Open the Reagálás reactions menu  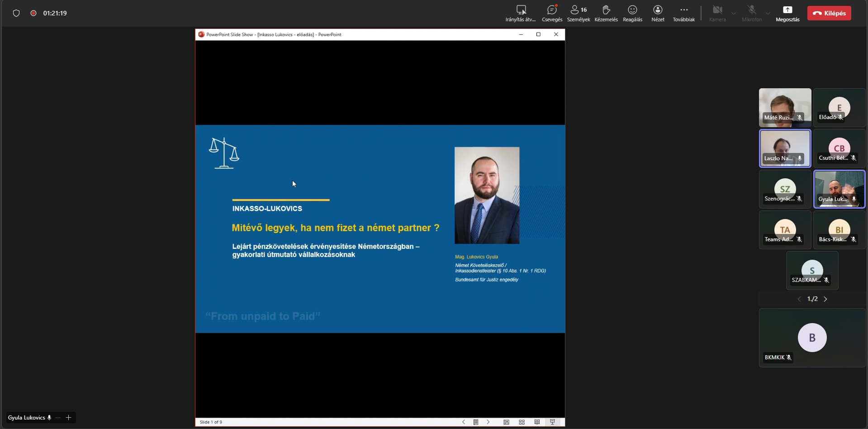point(632,13)
